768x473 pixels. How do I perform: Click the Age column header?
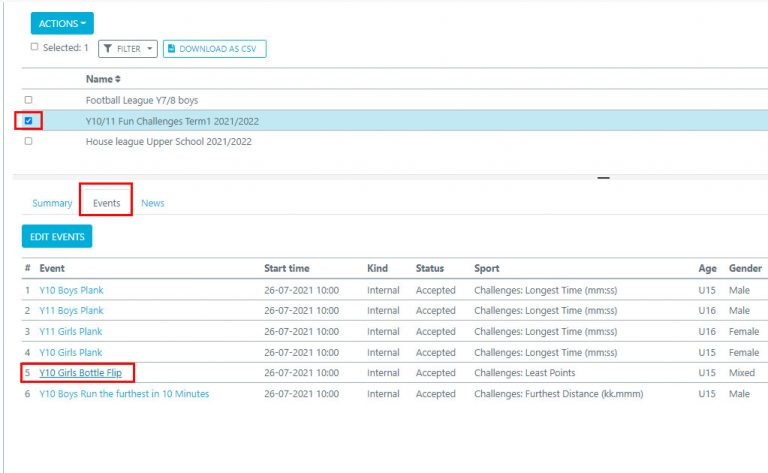coord(707,268)
